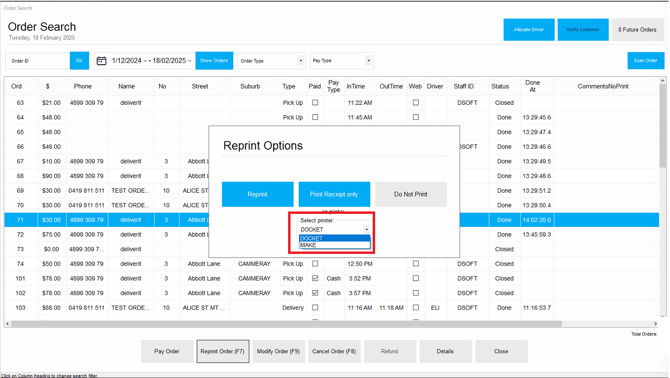
Task: Open the Select printer dropdown arrow
Action: 366,229
